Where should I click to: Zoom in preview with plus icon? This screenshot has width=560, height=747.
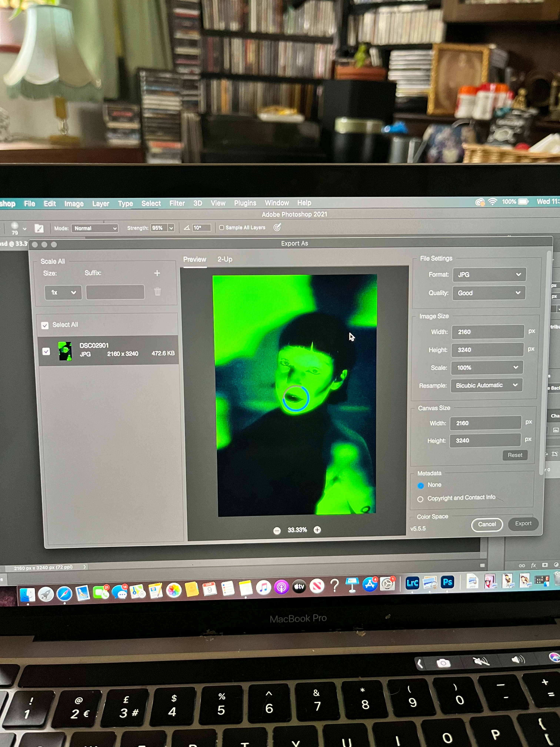click(x=317, y=529)
